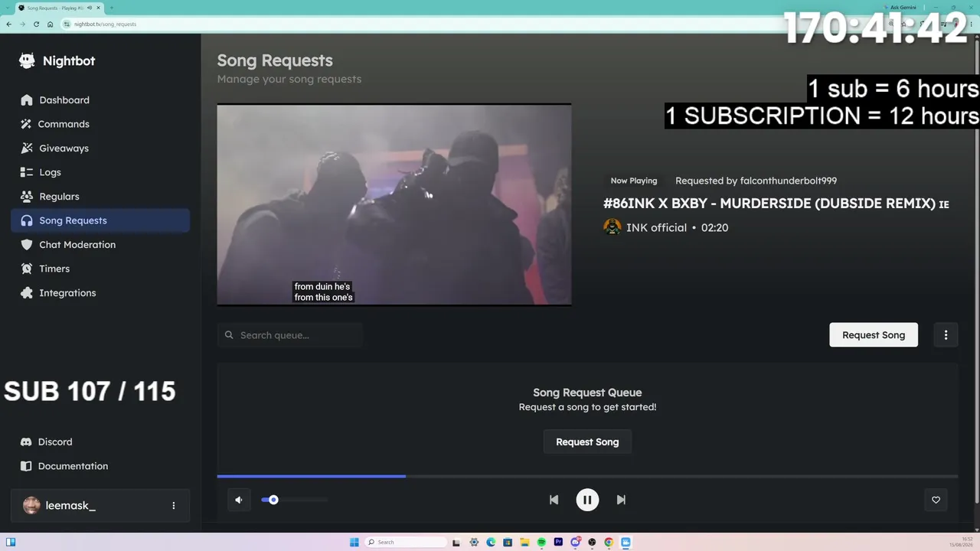Open a new browser tab
Image resolution: width=980 pixels, height=551 pixels.
(112, 8)
